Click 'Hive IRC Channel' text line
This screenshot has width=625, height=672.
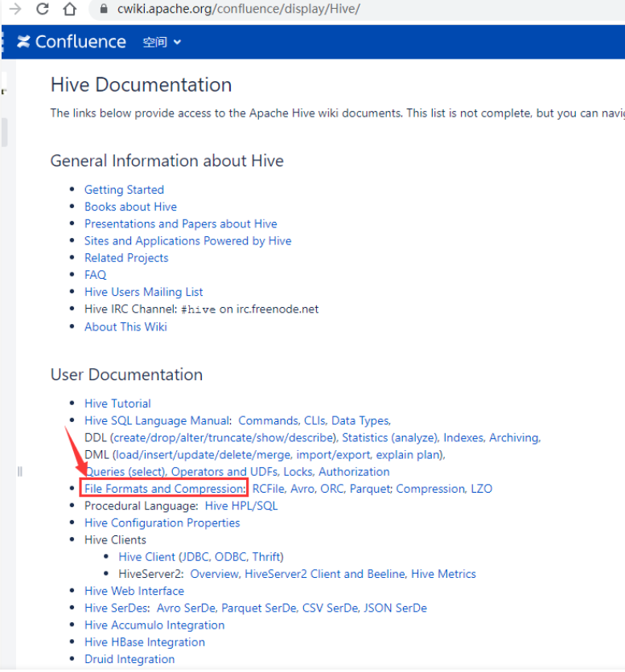(202, 309)
